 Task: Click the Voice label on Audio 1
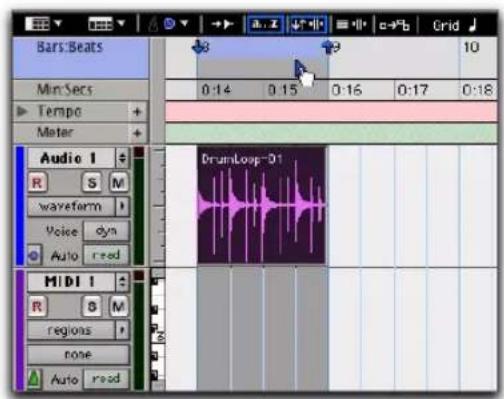tap(62, 231)
